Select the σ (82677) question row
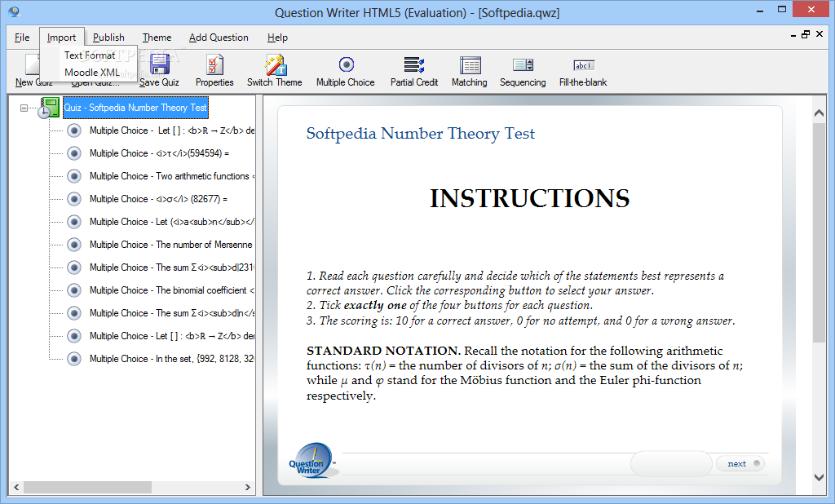 click(158, 199)
